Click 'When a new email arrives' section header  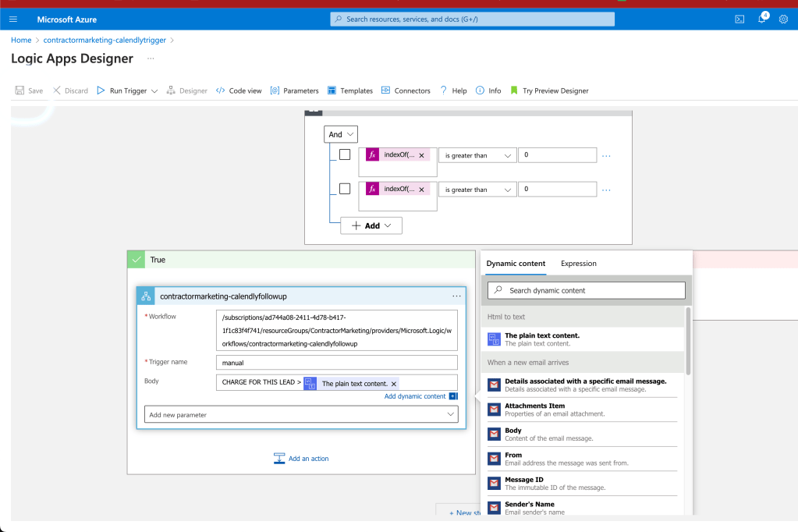click(x=582, y=363)
